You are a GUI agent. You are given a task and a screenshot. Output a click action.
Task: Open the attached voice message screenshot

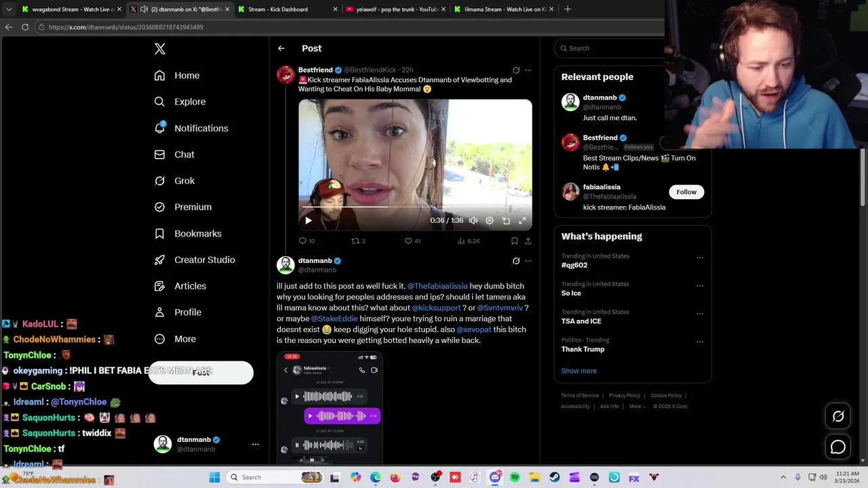pyautogui.click(x=330, y=408)
